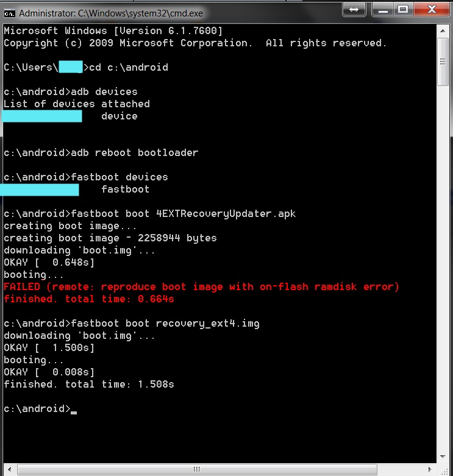This screenshot has width=453, height=476.
Task: Click the 'fastboot boot recovery_ext4.img' command text
Action: (165, 324)
